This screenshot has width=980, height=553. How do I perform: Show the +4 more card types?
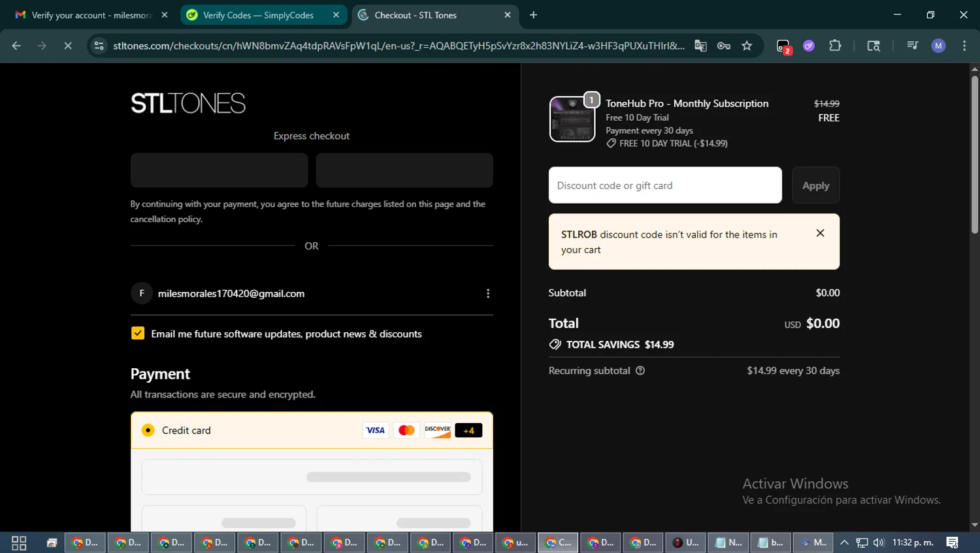pyautogui.click(x=468, y=430)
